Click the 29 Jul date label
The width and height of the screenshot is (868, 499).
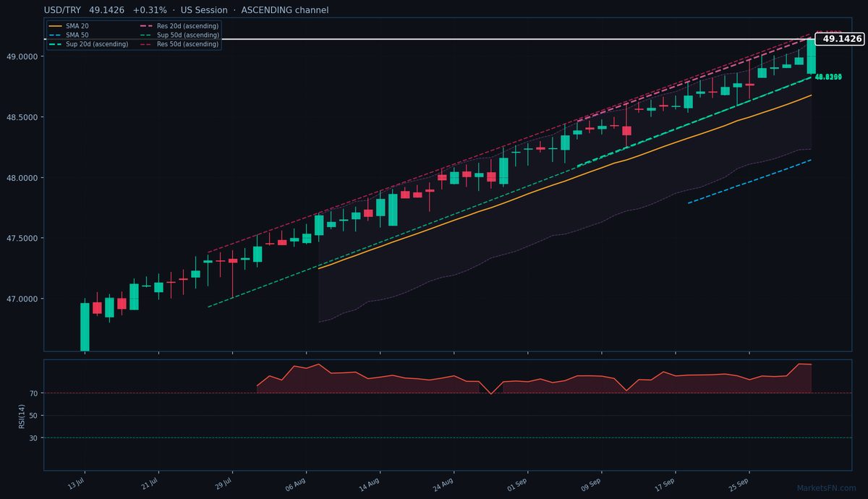pos(224,482)
